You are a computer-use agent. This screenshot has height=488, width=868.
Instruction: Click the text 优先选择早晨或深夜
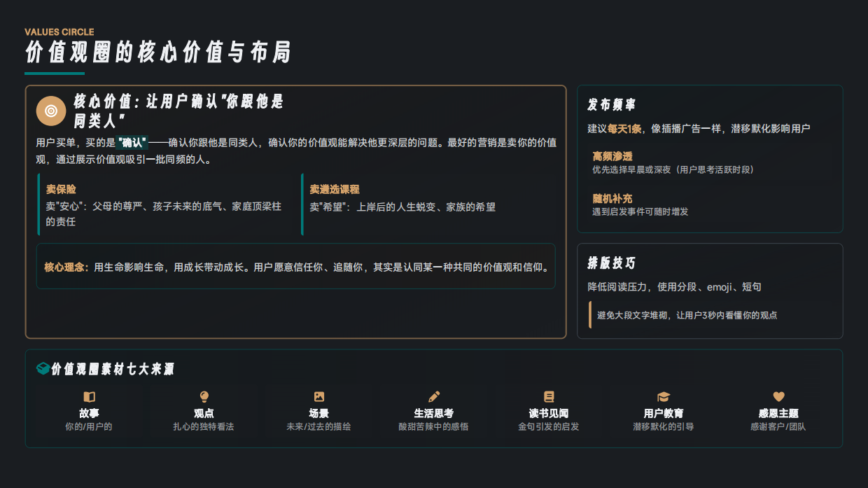673,169
